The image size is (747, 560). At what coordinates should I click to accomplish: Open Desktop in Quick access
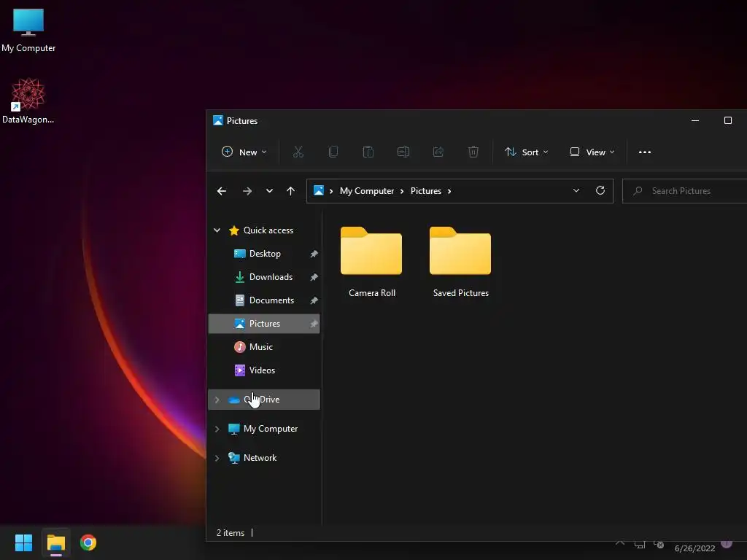pos(265,254)
